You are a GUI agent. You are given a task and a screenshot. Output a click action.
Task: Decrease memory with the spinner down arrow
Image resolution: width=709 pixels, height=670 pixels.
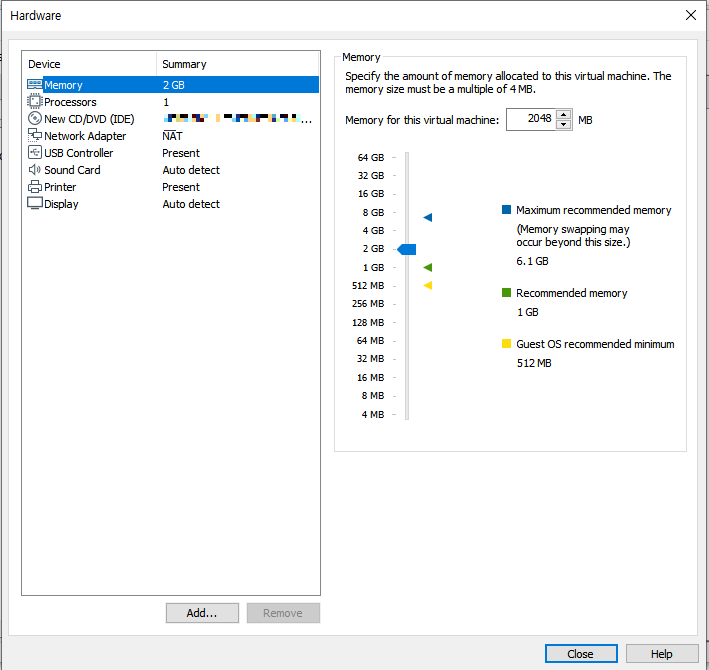tap(563, 125)
